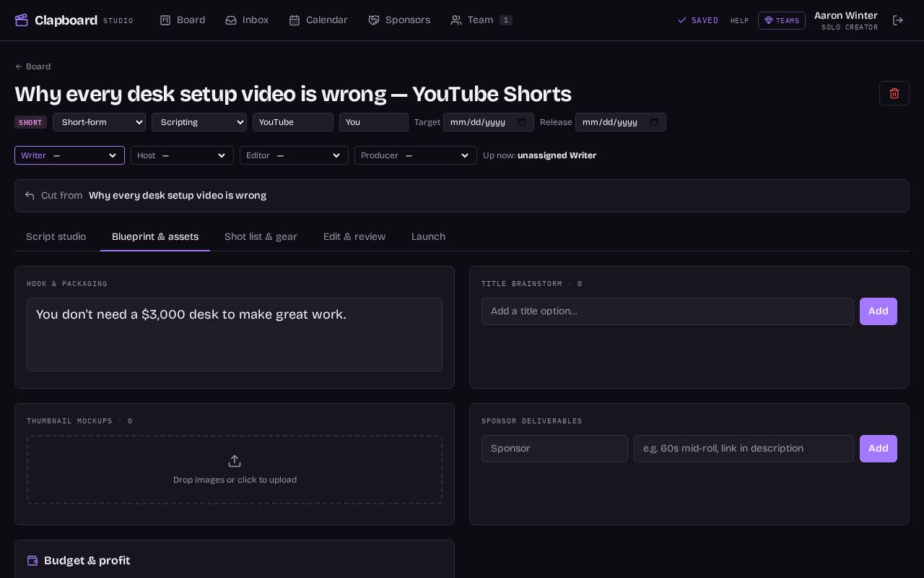
Task: Click the upload arrow icon in Thumbnail Mockups
Action: pyautogui.click(x=235, y=461)
